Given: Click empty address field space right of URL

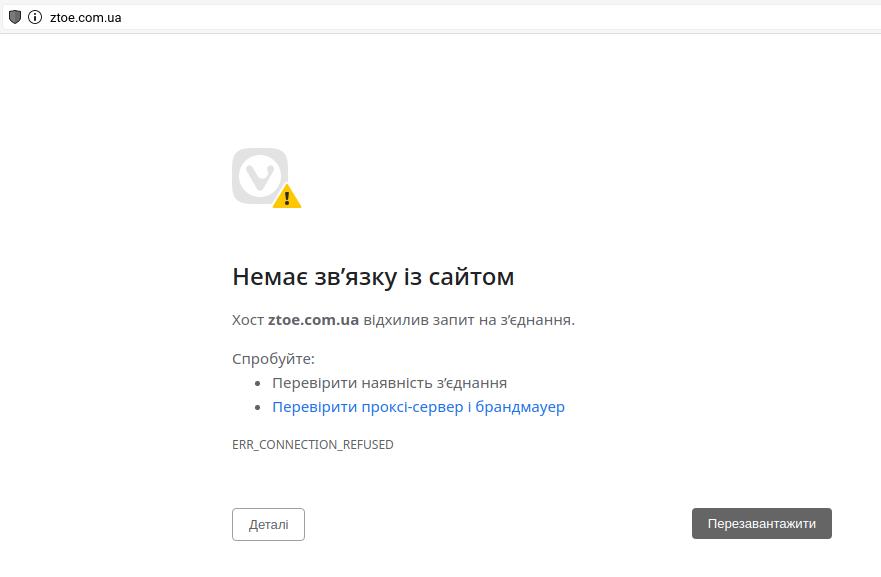Looking at the screenshot, I should (x=500, y=17).
